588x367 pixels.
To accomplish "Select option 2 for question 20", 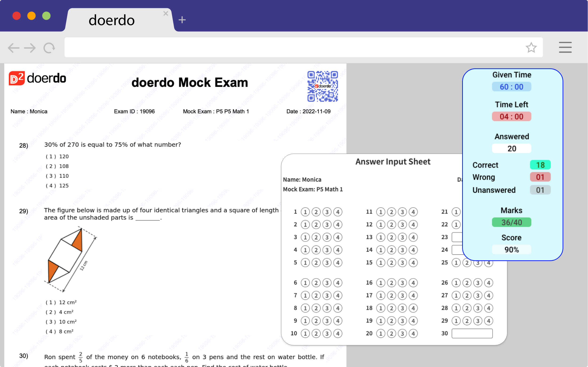I will (x=391, y=333).
